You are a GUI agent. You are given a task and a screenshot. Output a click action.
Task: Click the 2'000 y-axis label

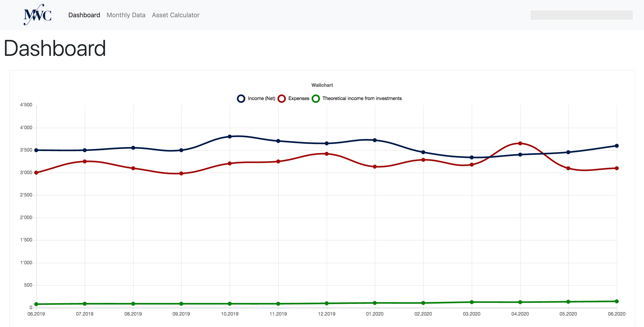pyautogui.click(x=26, y=218)
